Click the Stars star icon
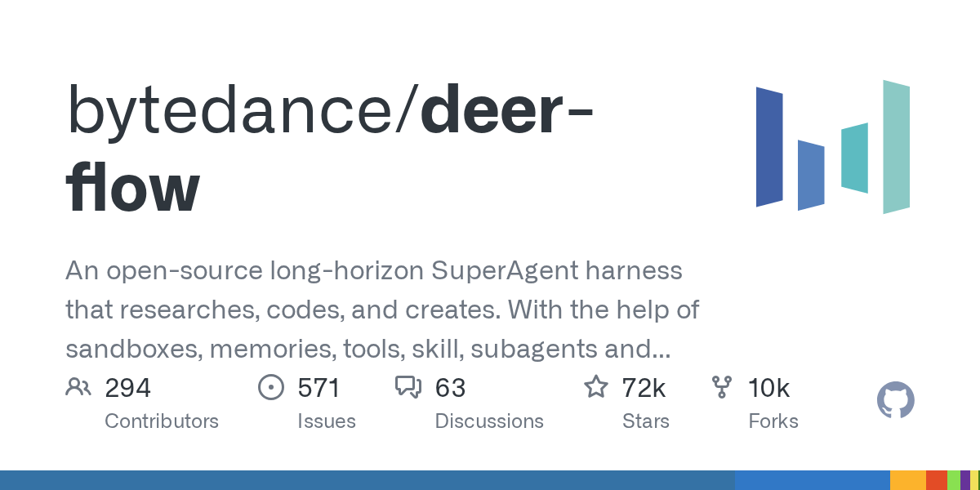 (x=596, y=387)
